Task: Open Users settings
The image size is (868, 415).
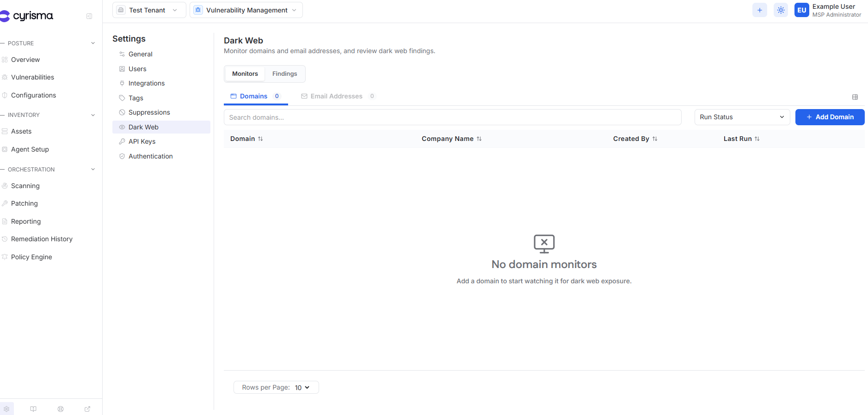Action: pyautogui.click(x=161, y=69)
